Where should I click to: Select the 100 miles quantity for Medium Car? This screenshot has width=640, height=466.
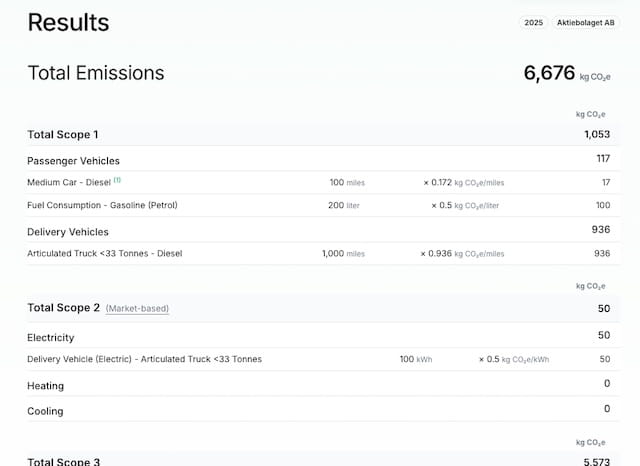[347, 182]
